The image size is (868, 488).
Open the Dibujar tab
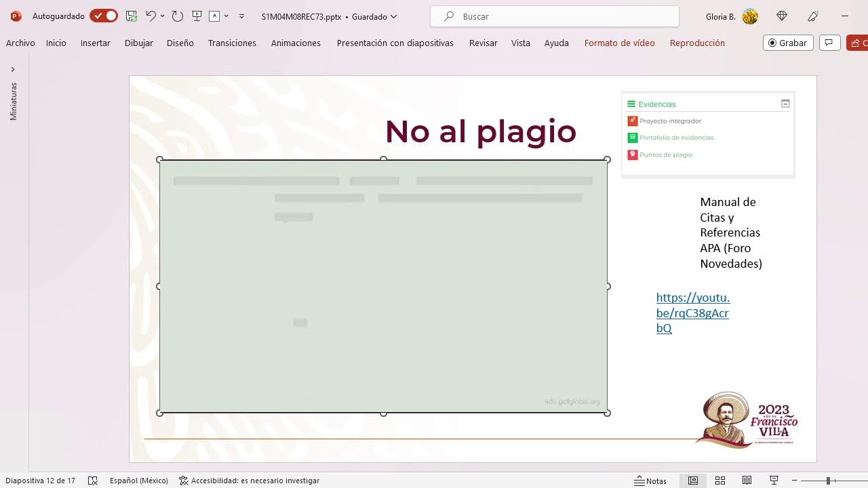tap(139, 43)
